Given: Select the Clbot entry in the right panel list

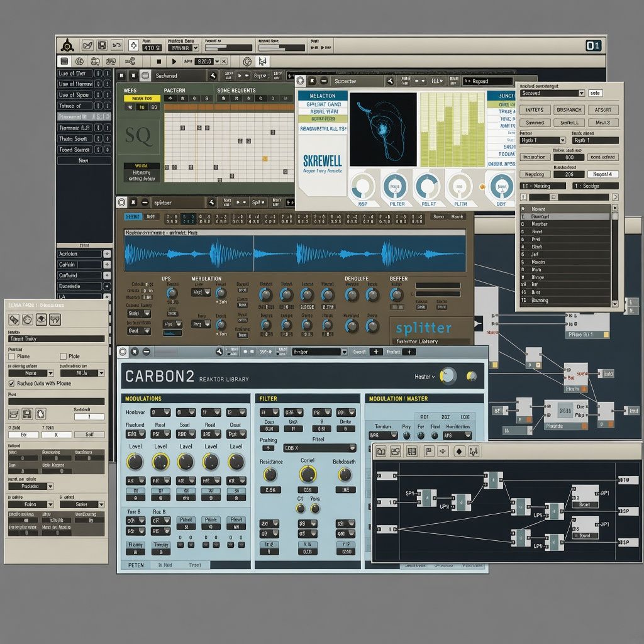Looking at the screenshot, I should pos(565,247).
